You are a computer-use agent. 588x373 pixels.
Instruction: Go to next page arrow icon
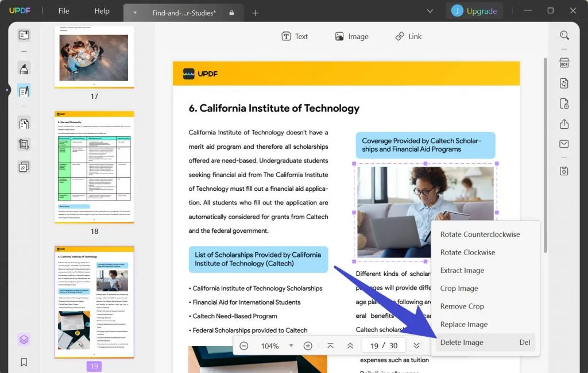417,345
